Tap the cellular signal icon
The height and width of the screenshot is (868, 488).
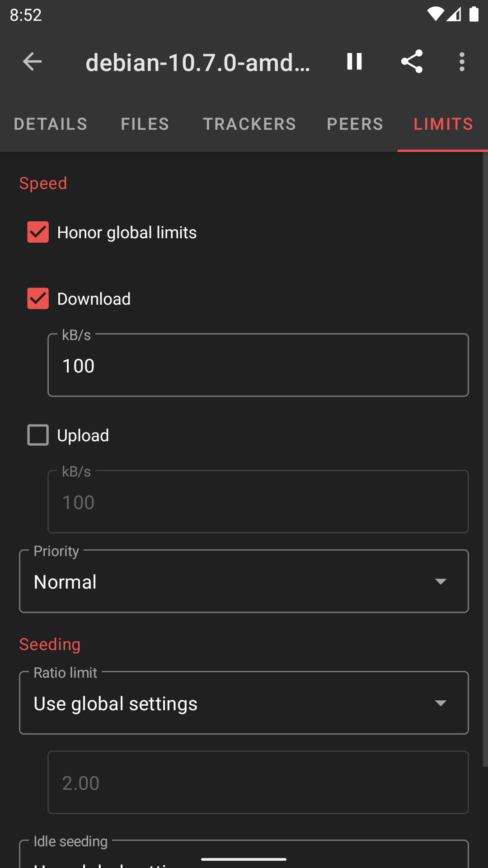coord(454,14)
